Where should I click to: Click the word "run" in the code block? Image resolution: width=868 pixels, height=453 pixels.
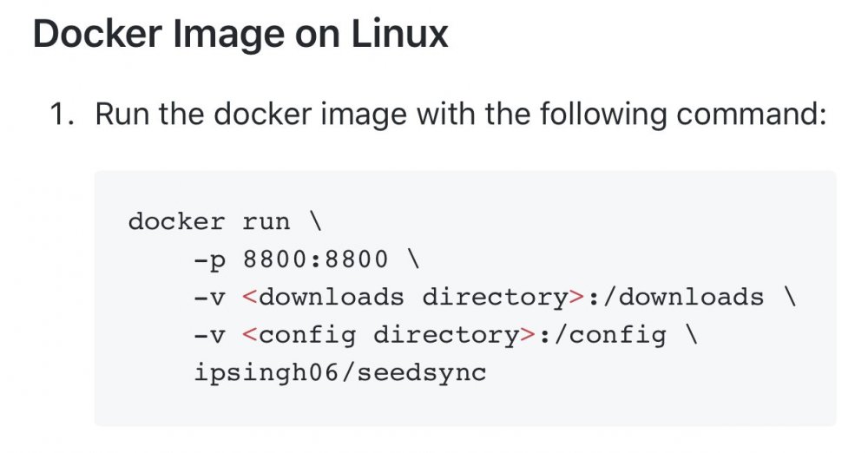pos(266,222)
